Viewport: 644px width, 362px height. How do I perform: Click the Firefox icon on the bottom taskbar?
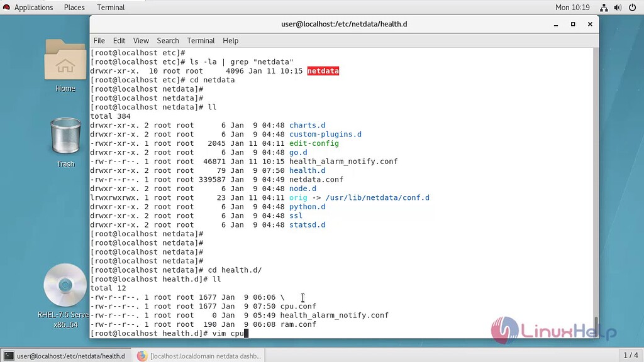[143, 356]
